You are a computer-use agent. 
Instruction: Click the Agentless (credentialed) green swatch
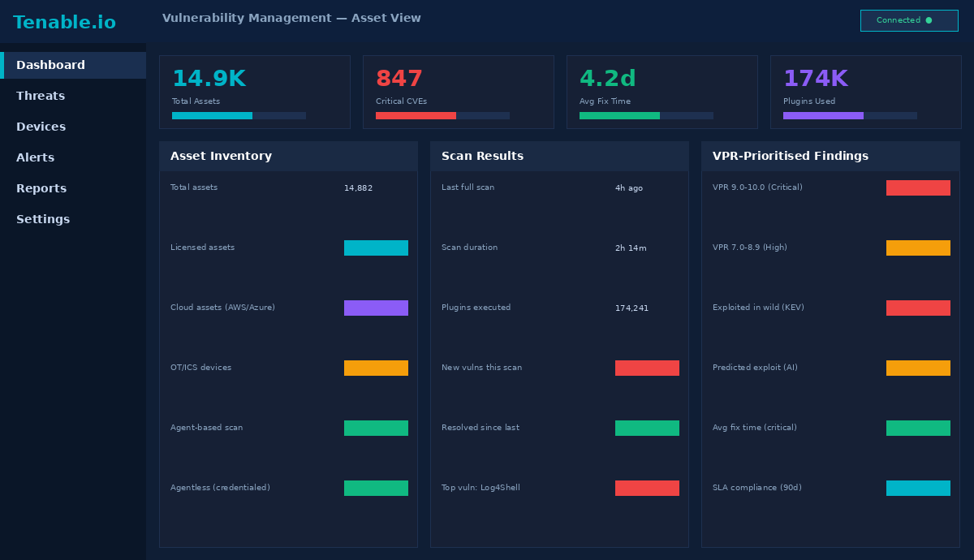(376, 488)
